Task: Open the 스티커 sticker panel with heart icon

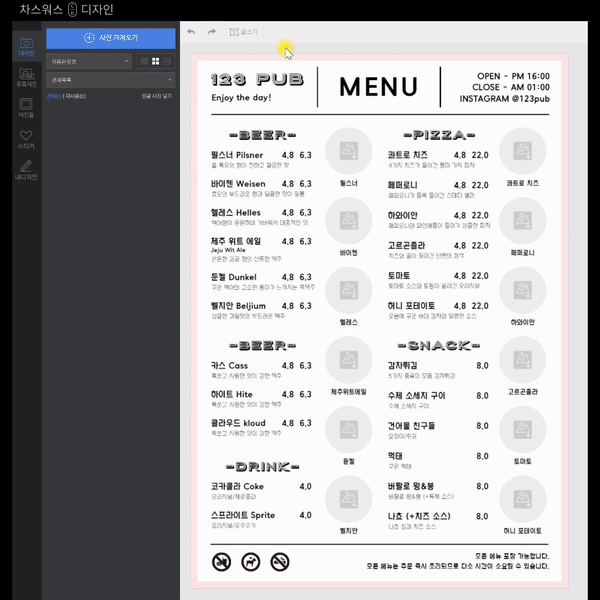Action: tap(26, 139)
